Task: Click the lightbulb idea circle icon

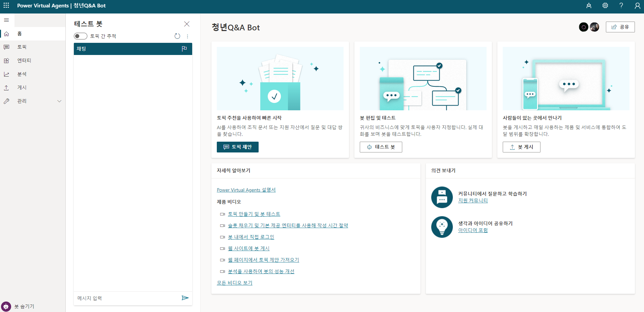Action: coord(442,227)
